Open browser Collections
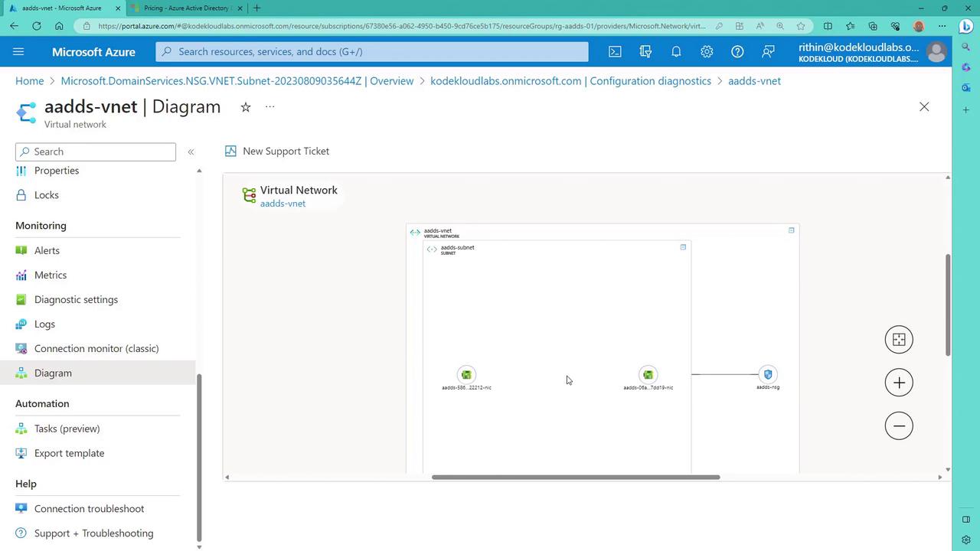980x551 pixels. coord(873,25)
